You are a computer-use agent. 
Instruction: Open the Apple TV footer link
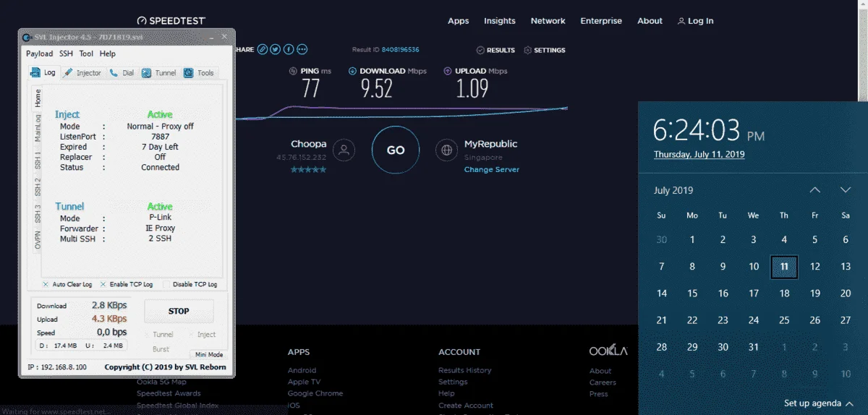click(304, 382)
